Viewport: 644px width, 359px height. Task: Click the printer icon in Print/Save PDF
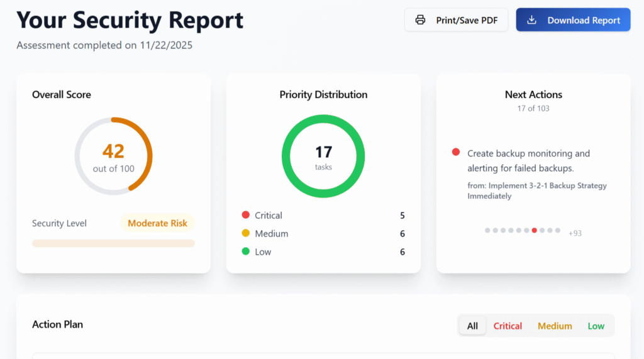coord(420,20)
